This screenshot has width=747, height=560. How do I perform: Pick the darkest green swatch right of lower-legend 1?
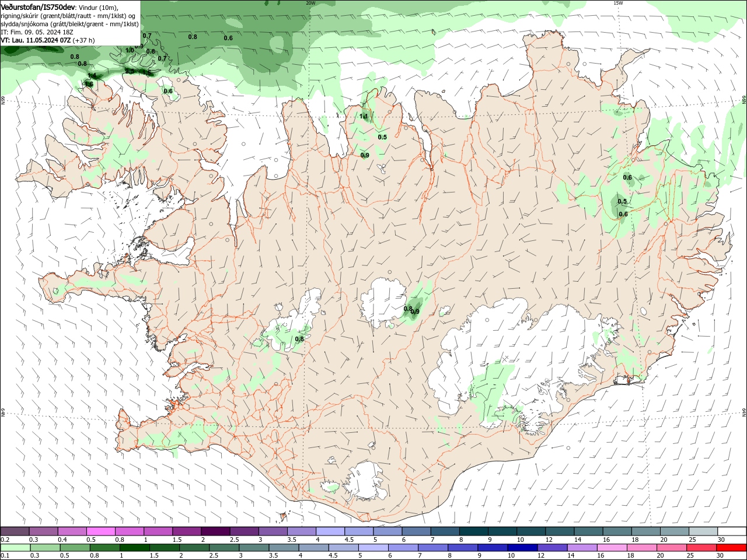click(135, 548)
